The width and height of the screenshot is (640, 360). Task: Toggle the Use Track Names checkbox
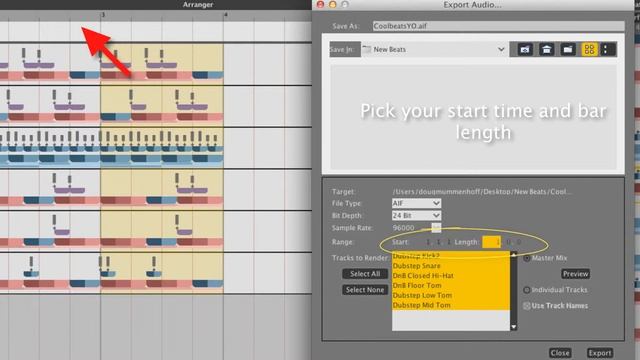527,306
